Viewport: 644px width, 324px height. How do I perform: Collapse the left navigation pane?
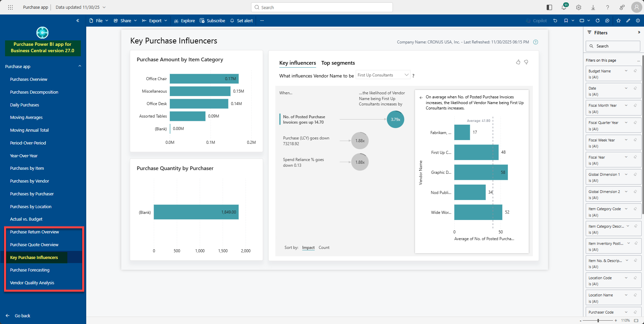click(78, 21)
